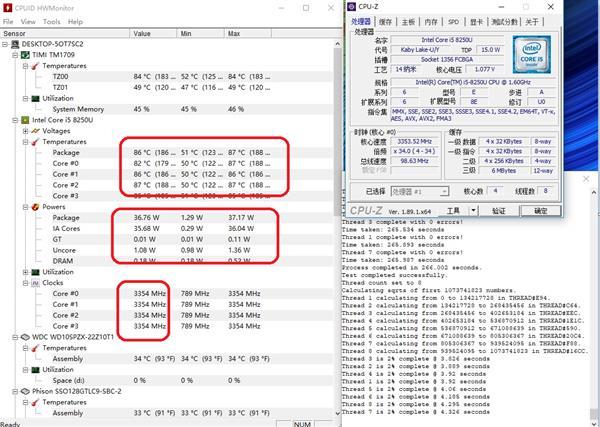Collapse TIMI TM1709 Utilization group
The width and height of the screenshot is (600, 427).
tap(25, 99)
